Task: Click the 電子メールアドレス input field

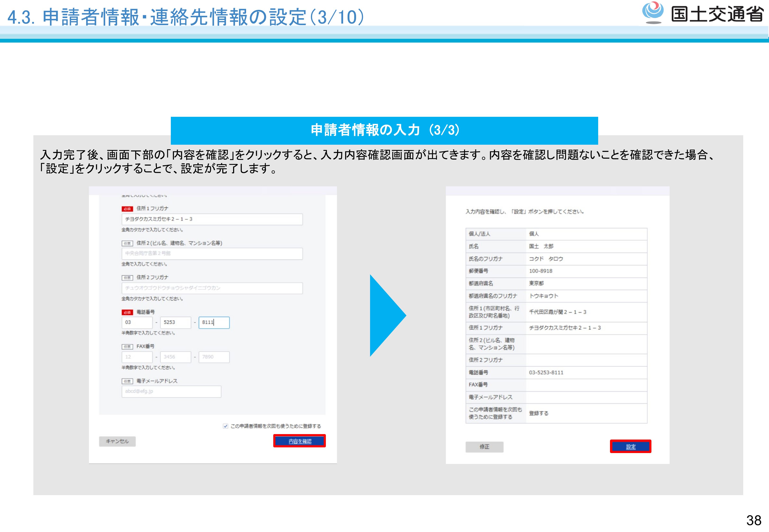Action: [171, 391]
